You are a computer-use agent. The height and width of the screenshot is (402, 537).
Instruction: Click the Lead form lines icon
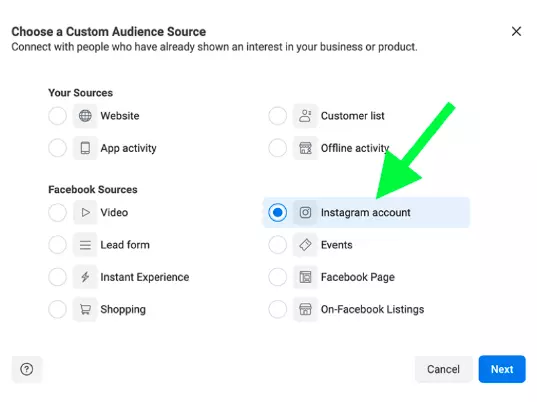(85, 244)
